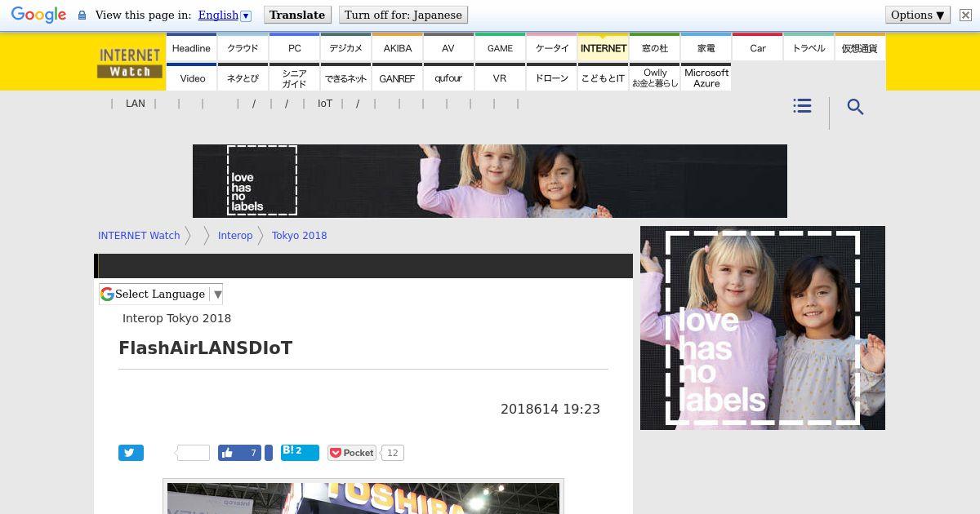
Task: Click the Interop Tokyo 2018 series label
Action: [x=176, y=318]
